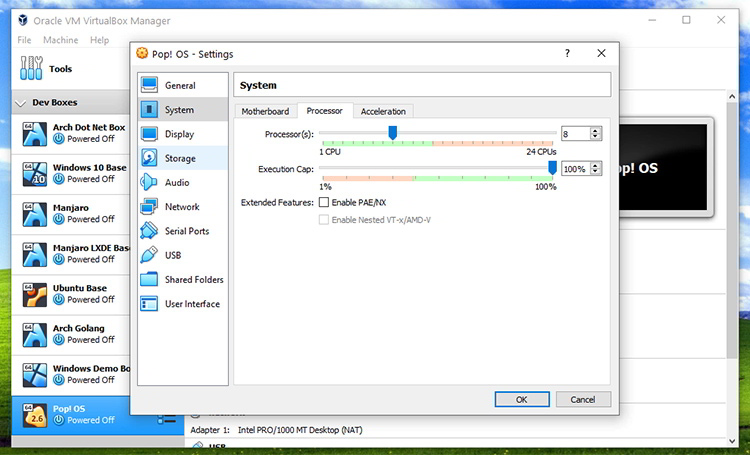The image size is (750, 455).
Task: Close the Pop! OS Settings dialog
Action: coord(601,53)
